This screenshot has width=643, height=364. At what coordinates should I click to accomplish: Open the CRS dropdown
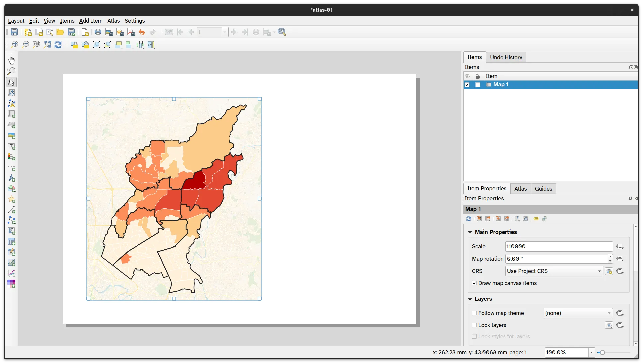coord(554,271)
